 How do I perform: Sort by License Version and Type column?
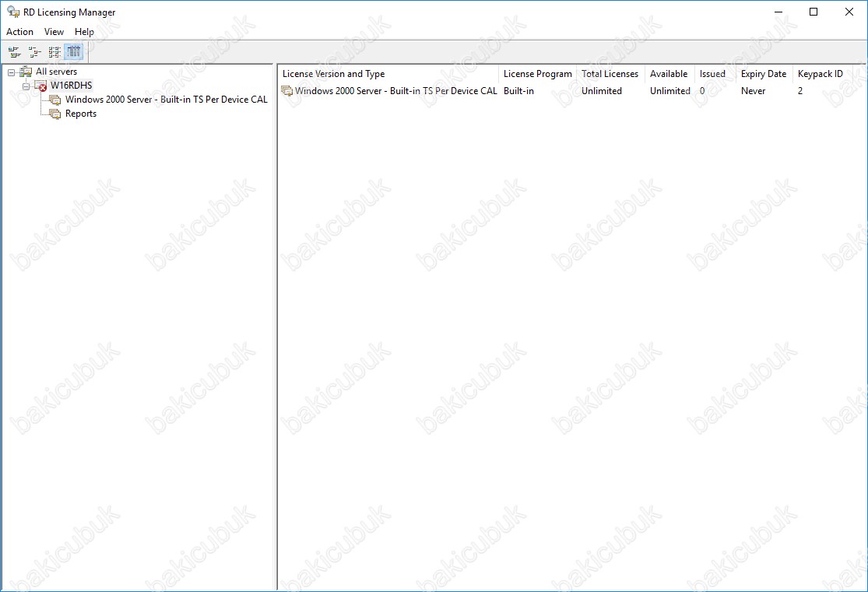[x=388, y=74]
